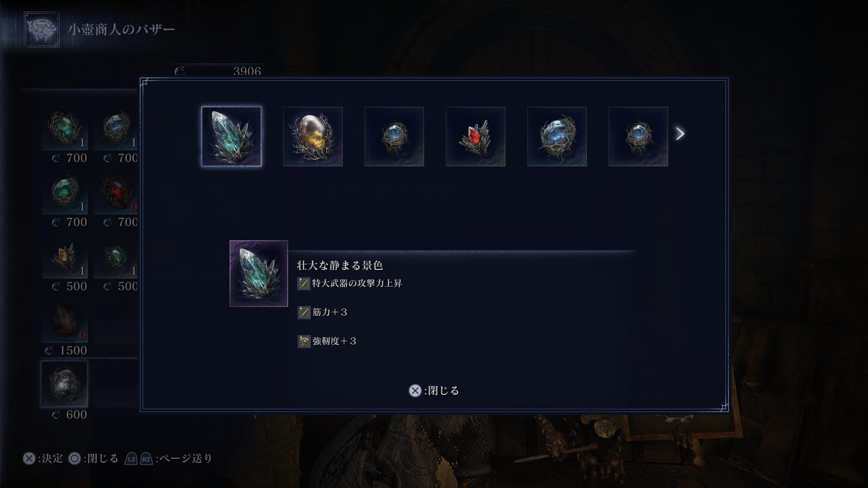This screenshot has width=868, height=488.
Task: Click the 筋力+3 effect icon
Action: (304, 312)
